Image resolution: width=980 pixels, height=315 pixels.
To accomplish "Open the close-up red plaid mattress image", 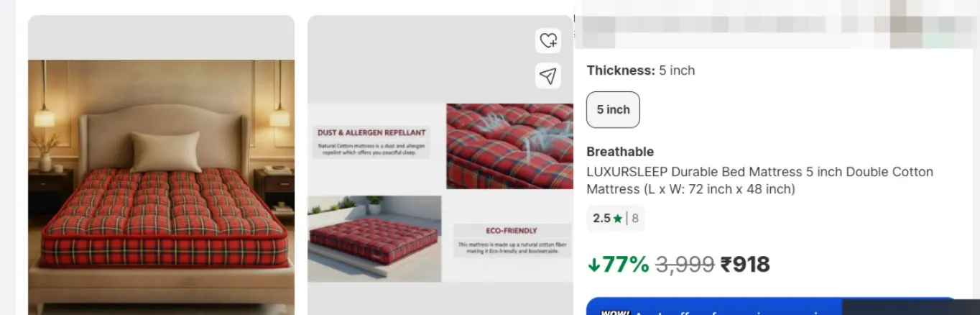I will 509,146.
